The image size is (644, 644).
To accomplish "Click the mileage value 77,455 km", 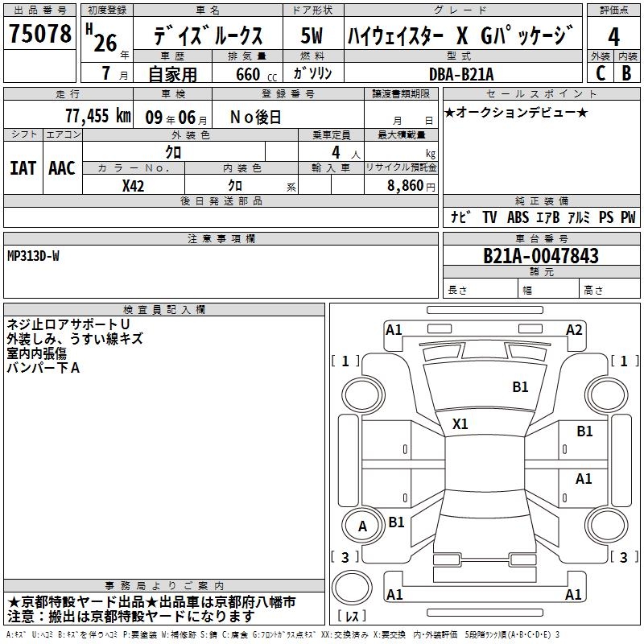I will tap(98, 116).
